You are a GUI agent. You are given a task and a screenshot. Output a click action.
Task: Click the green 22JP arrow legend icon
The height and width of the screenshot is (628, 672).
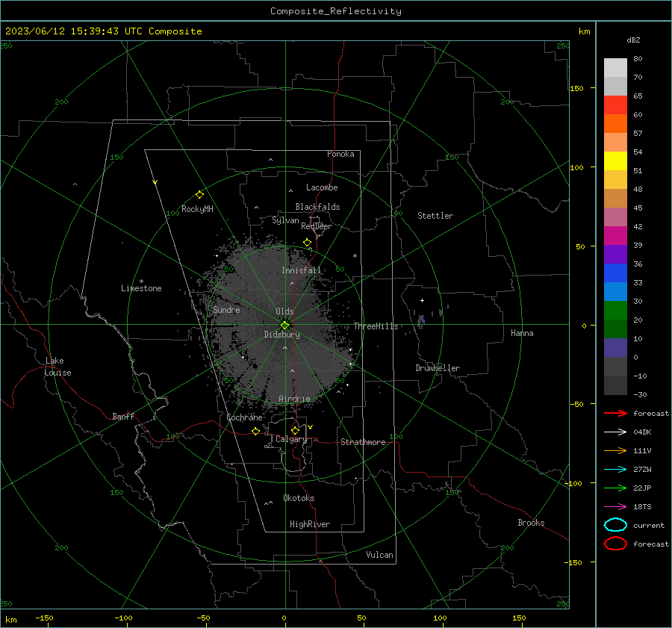point(615,488)
